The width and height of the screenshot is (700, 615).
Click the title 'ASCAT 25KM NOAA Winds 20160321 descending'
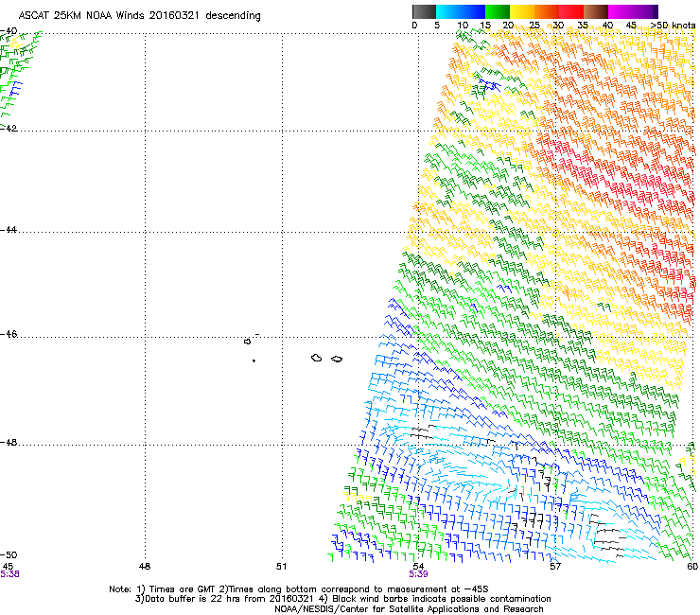[x=139, y=15]
